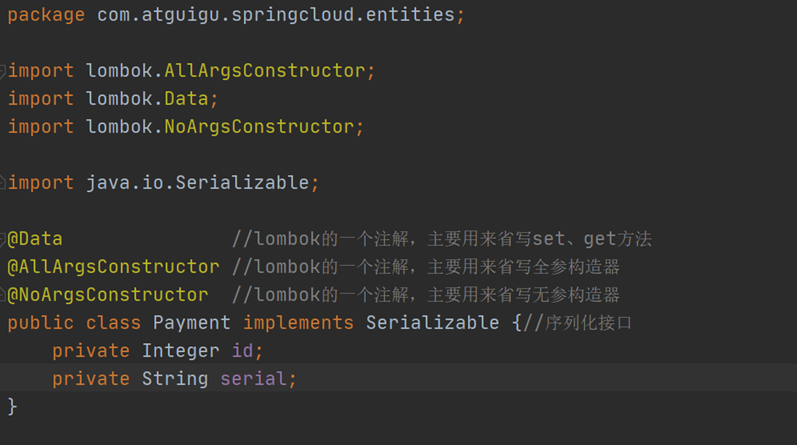Click the @Data annotation

coord(35,239)
